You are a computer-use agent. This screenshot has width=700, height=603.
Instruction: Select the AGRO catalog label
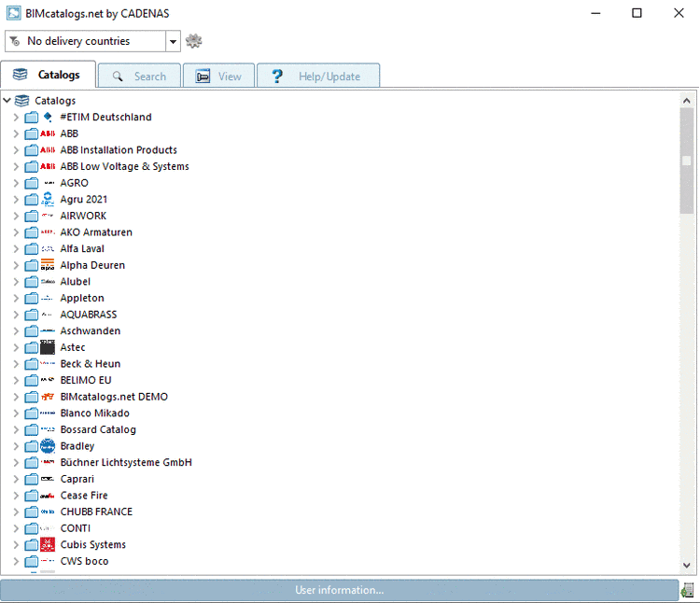point(74,183)
